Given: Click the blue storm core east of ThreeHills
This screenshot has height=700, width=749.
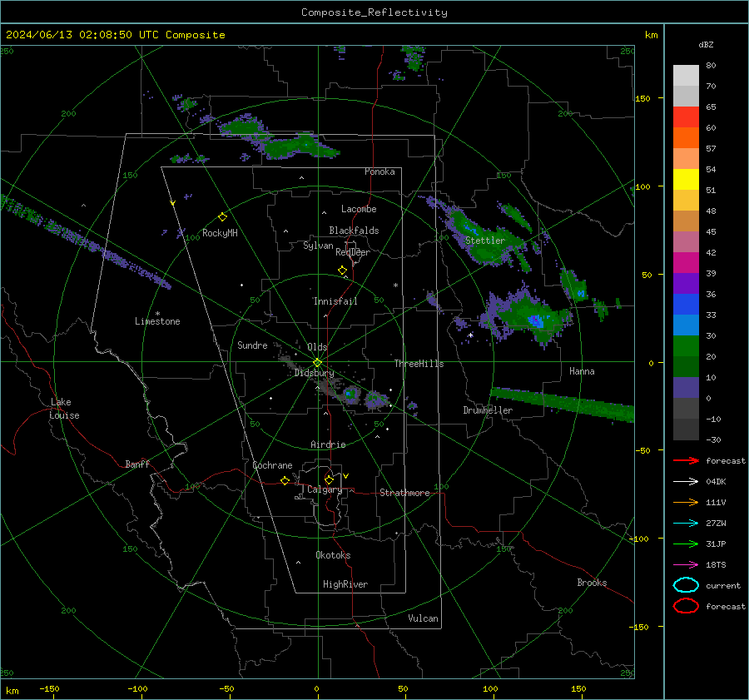Looking at the screenshot, I should click(x=535, y=320).
